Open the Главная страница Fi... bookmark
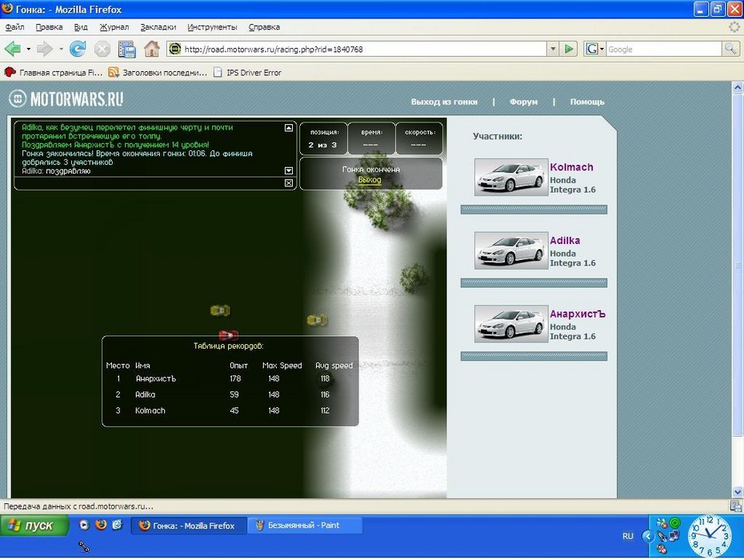This screenshot has width=744, height=560. click(53, 73)
